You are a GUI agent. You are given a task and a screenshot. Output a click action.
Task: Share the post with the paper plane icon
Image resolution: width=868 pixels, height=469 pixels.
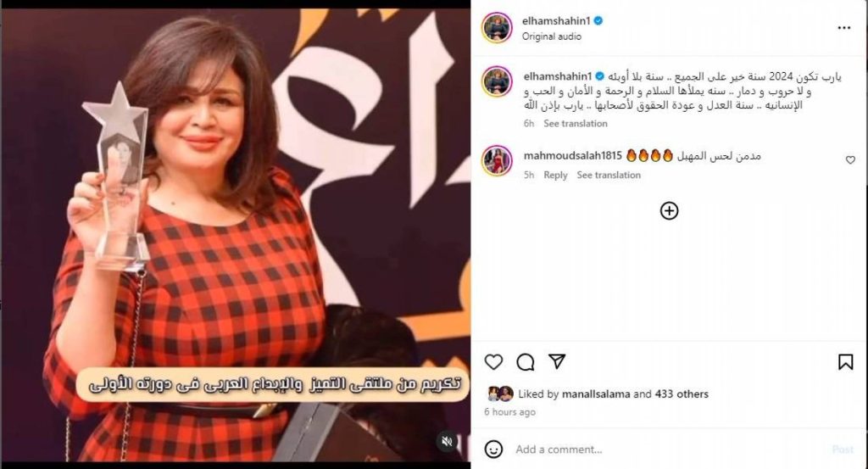pyautogui.click(x=557, y=361)
